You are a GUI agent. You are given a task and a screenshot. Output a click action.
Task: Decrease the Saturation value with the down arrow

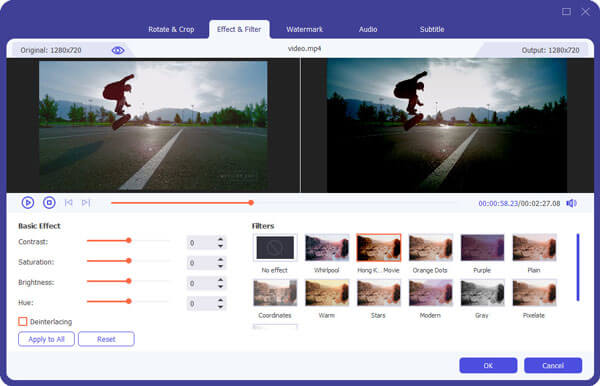(x=220, y=266)
